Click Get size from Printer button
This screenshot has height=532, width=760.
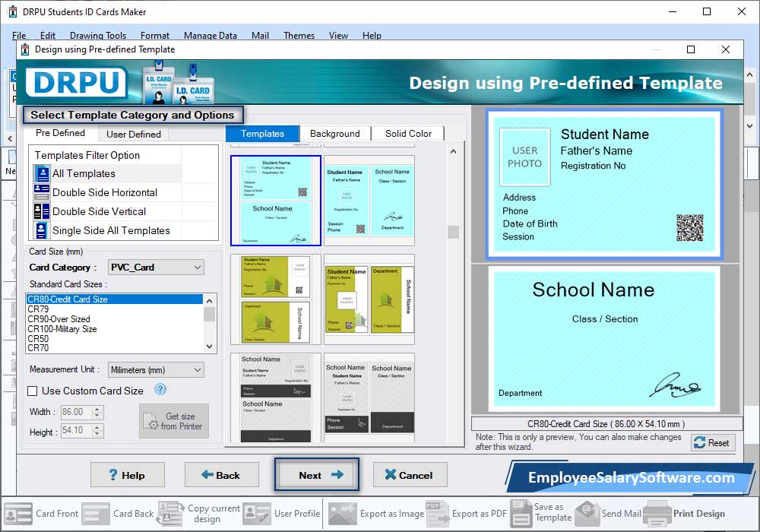pyautogui.click(x=174, y=422)
